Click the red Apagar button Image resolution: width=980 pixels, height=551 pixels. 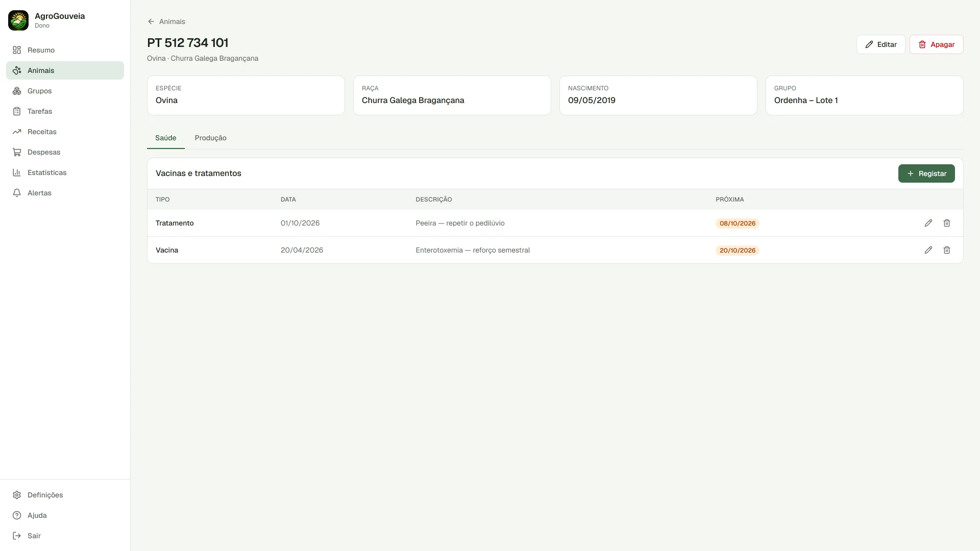[x=936, y=44]
